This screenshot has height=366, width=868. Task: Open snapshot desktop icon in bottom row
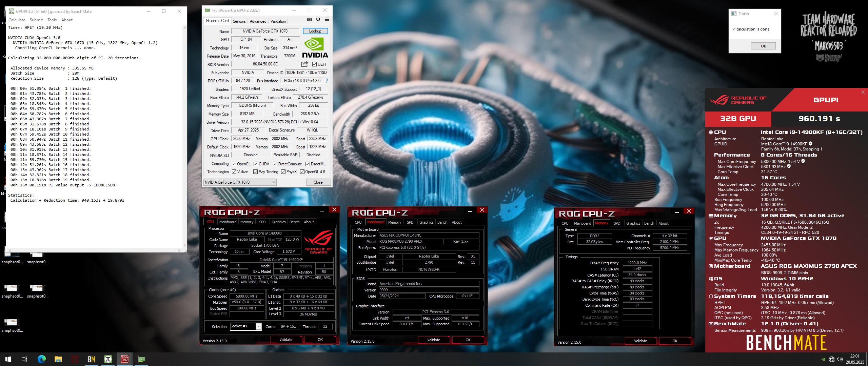12,325
